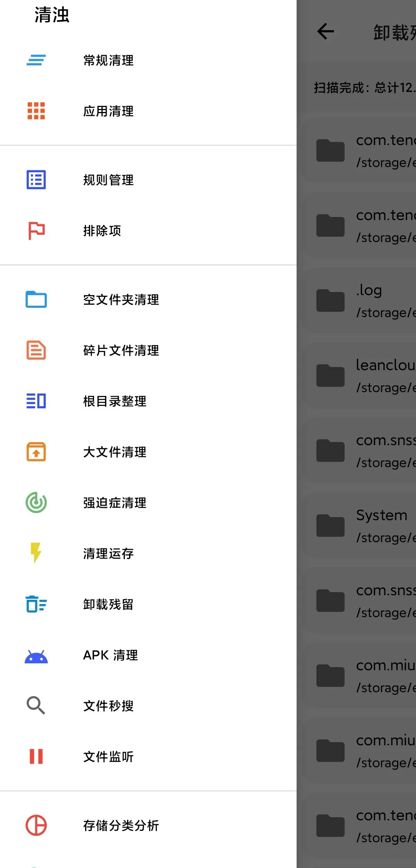
Task: Open the Android robot APK 清理 icon
Action: tap(36, 657)
